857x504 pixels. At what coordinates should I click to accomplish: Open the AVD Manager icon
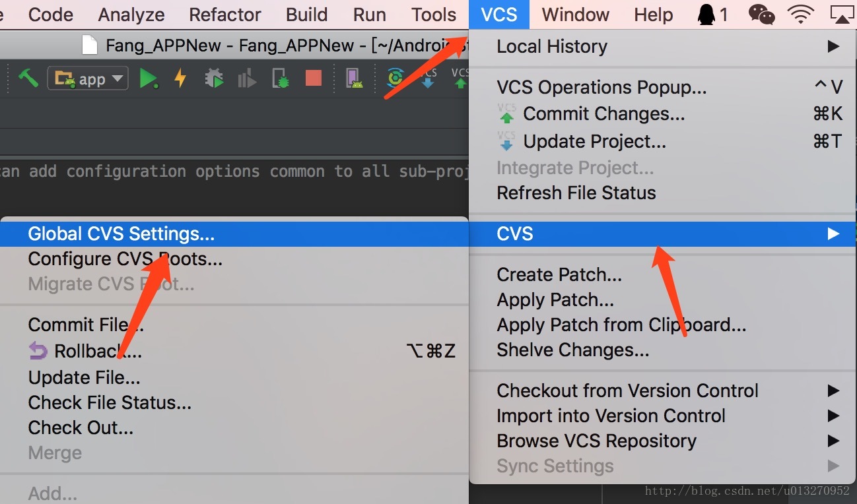pyautogui.click(x=355, y=79)
